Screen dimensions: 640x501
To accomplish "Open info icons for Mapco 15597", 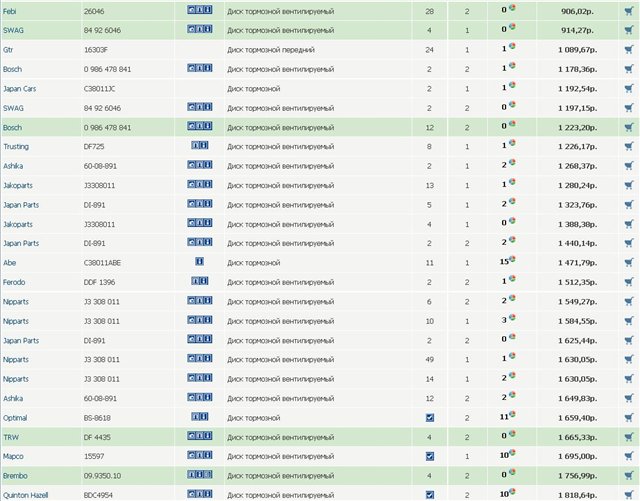I will [200, 454].
